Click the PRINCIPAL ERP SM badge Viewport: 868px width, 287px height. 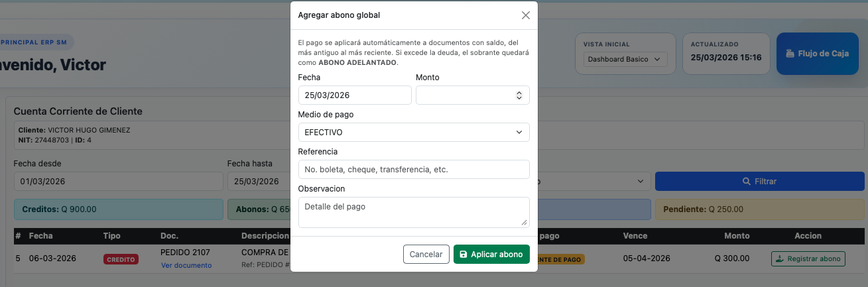[34, 42]
